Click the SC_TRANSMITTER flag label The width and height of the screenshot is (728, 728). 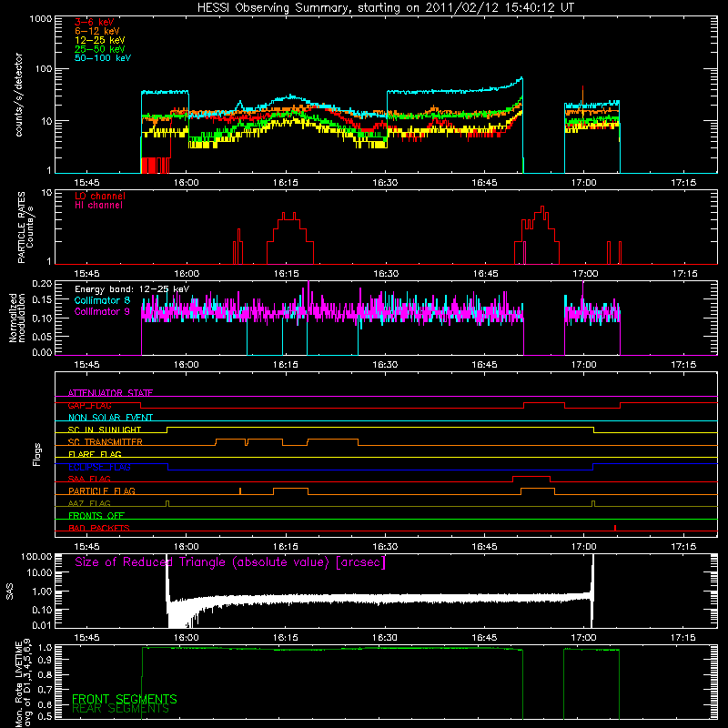(x=105, y=442)
